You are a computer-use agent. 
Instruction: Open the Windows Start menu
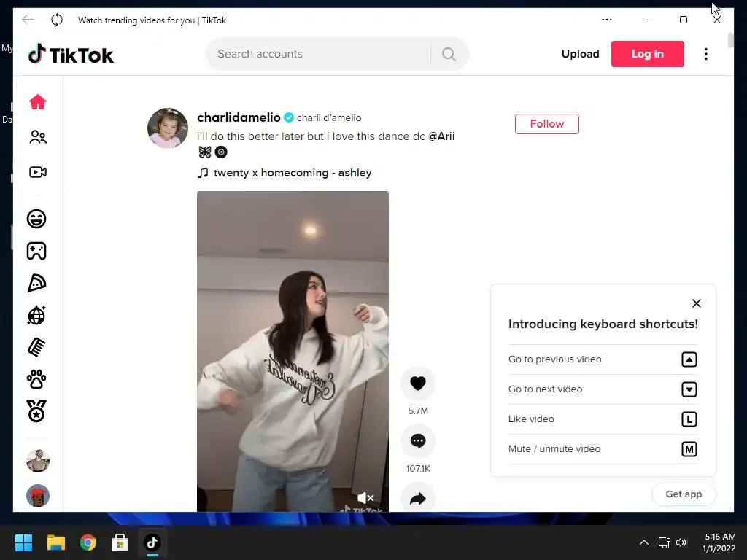(23, 542)
